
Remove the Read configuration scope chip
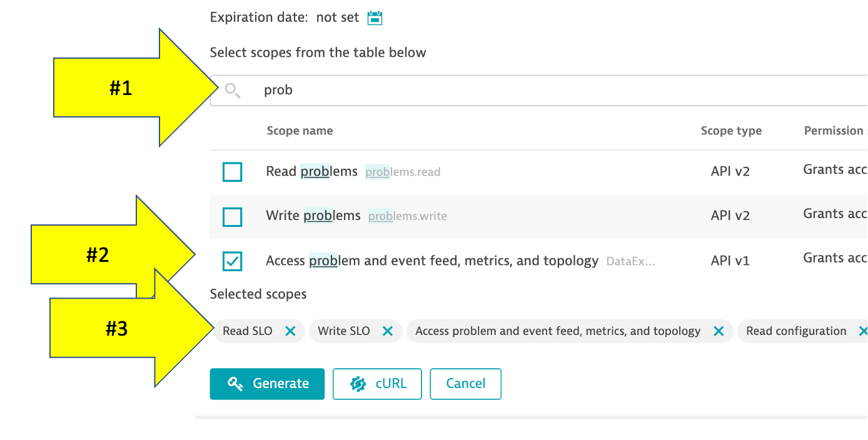[x=863, y=331]
